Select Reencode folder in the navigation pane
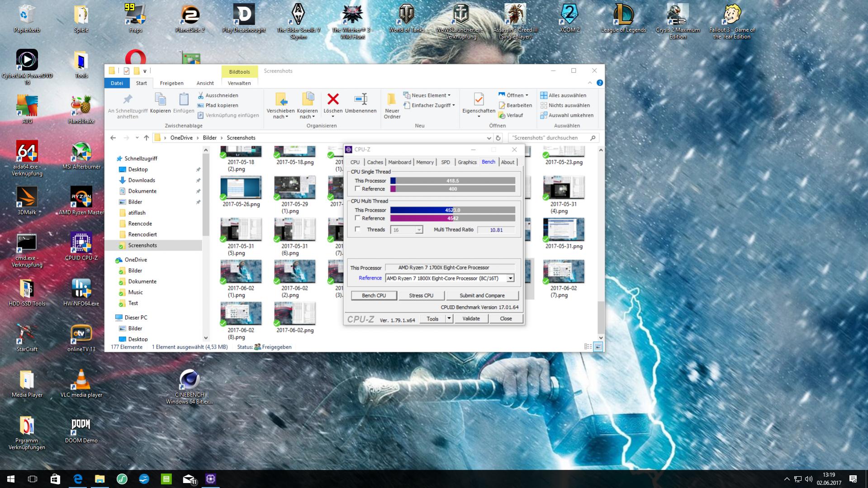The width and height of the screenshot is (868, 488). click(x=140, y=223)
